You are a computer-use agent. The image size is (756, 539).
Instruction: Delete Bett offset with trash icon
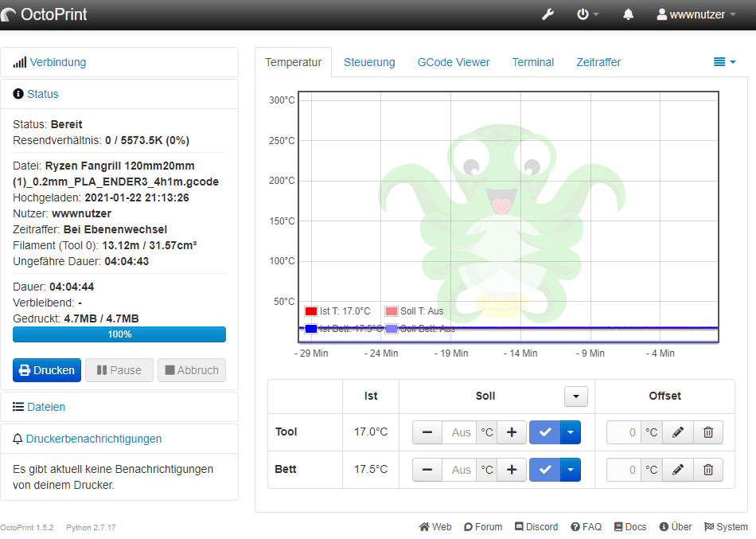tap(707, 470)
